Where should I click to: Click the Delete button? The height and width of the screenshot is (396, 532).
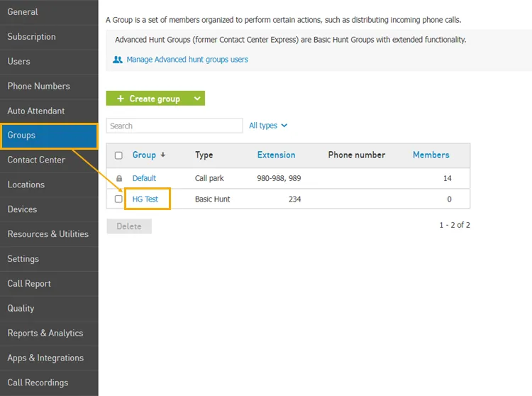(129, 226)
